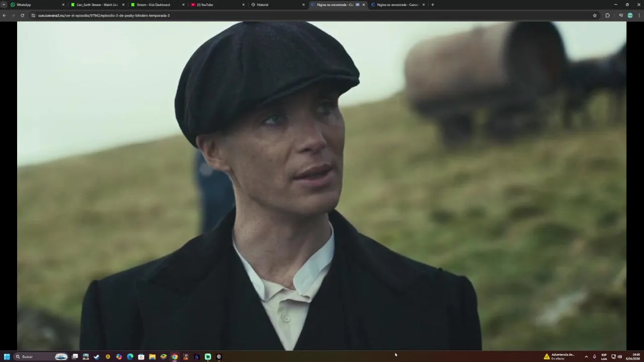644x362 pixels.
Task: Open BlueStacks from the taskbar
Action: click(163, 356)
